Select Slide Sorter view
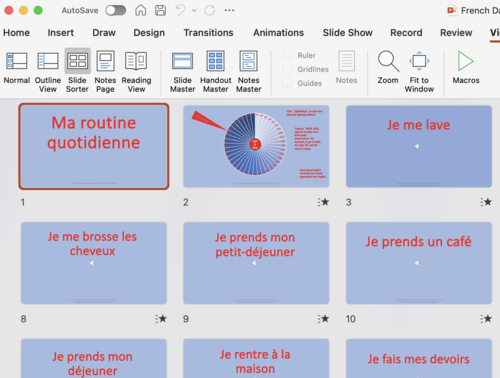This screenshot has width=500, height=378. (77, 71)
